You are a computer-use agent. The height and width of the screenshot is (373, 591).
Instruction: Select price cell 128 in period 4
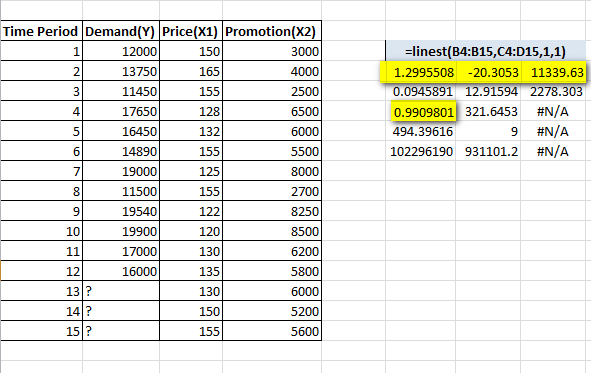[x=191, y=112]
